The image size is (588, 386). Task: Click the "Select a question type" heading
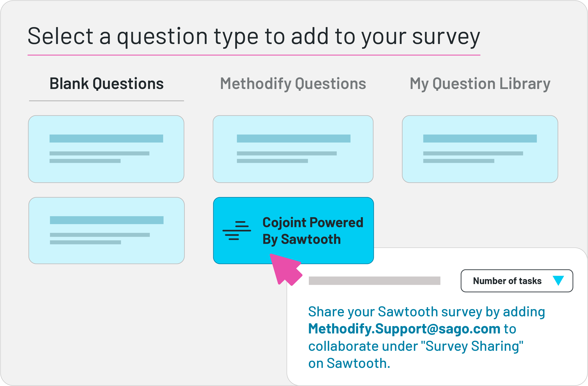pos(254,36)
